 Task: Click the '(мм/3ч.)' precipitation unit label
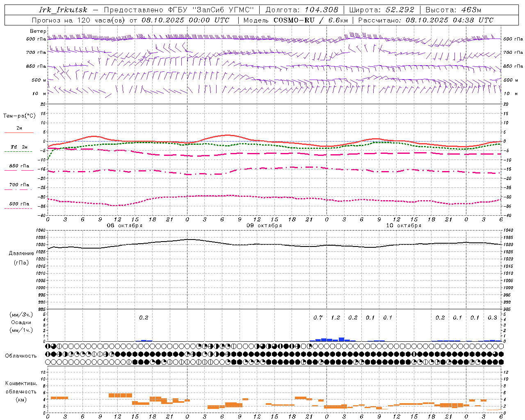[x=21, y=315]
